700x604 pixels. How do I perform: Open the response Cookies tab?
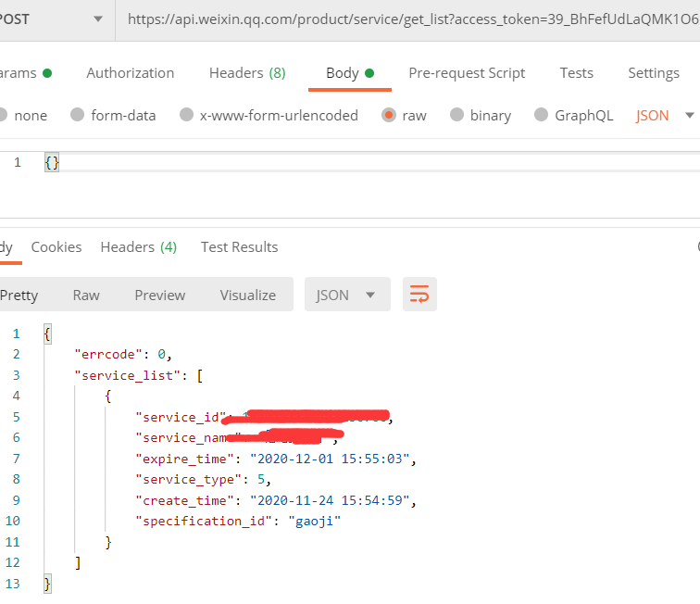click(56, 247)
